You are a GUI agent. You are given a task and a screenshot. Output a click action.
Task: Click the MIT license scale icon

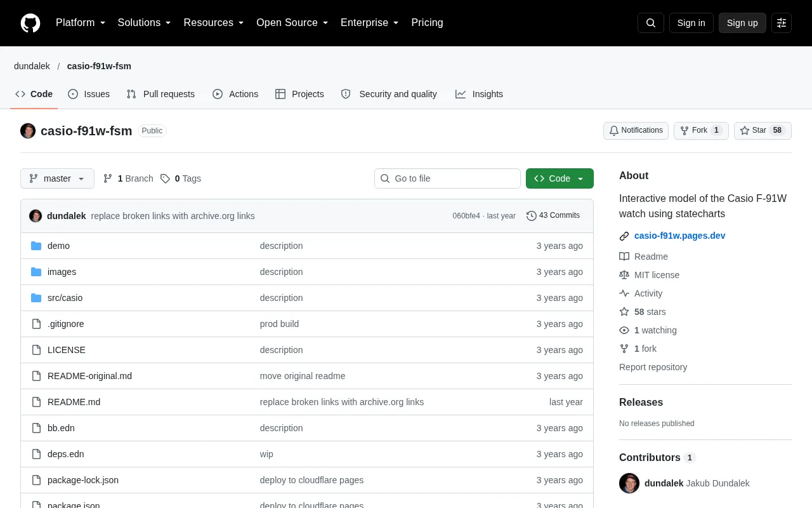point(624,275)
